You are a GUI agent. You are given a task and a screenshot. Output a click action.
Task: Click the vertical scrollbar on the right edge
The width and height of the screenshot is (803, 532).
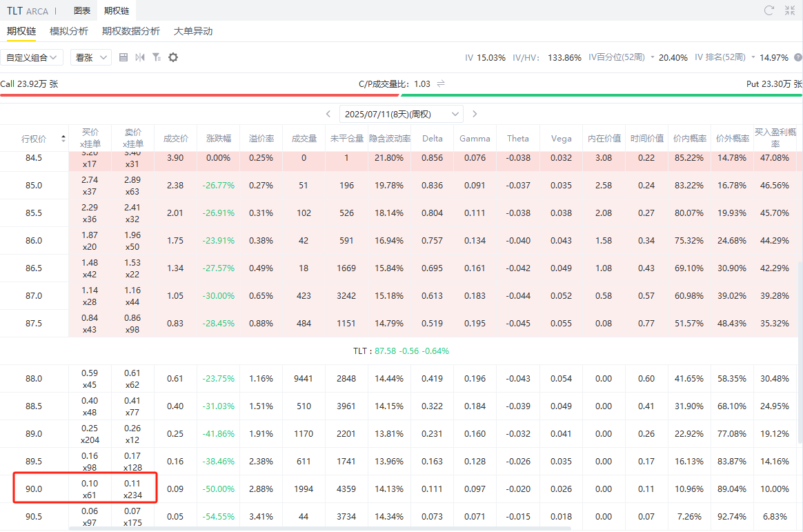(800, 353)
